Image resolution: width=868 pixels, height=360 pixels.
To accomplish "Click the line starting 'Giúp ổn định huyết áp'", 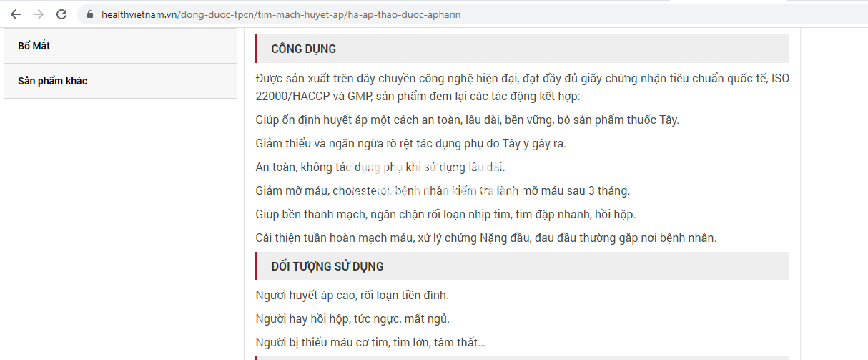I will [x=467, y=120].
